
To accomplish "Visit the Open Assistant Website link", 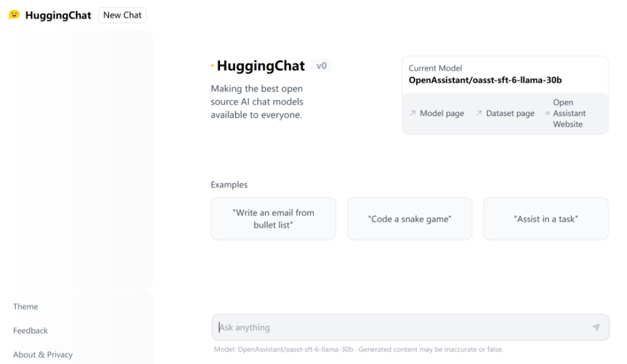I will (569, 113).
